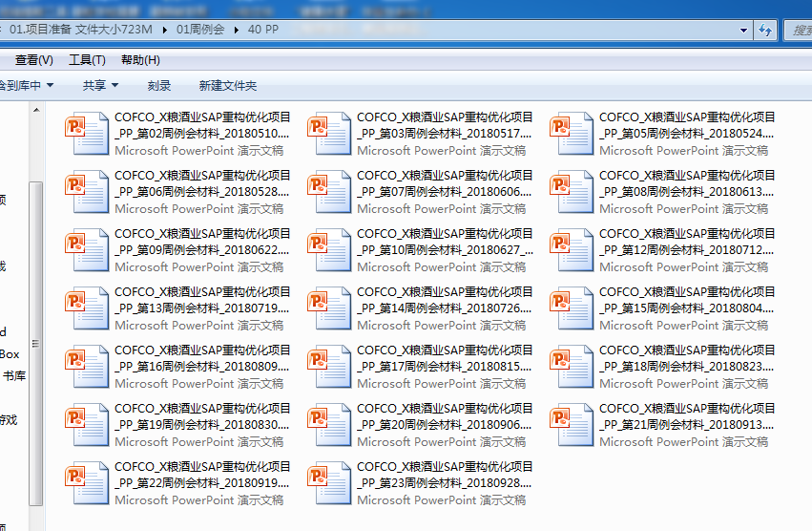Viewport: 812px width, 531px height.
Task: Open the 工具(T) menu
Action: click(87, 60)
